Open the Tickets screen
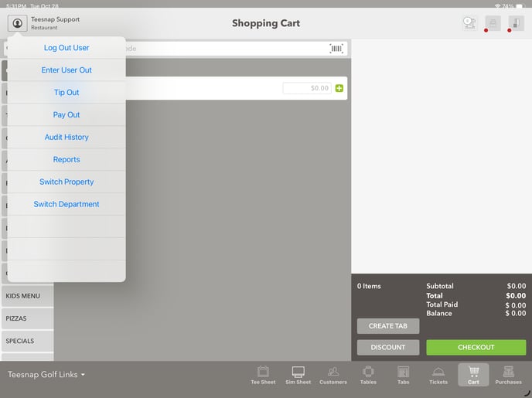Screen dimensions: 532x398 [x=438, y=375]
